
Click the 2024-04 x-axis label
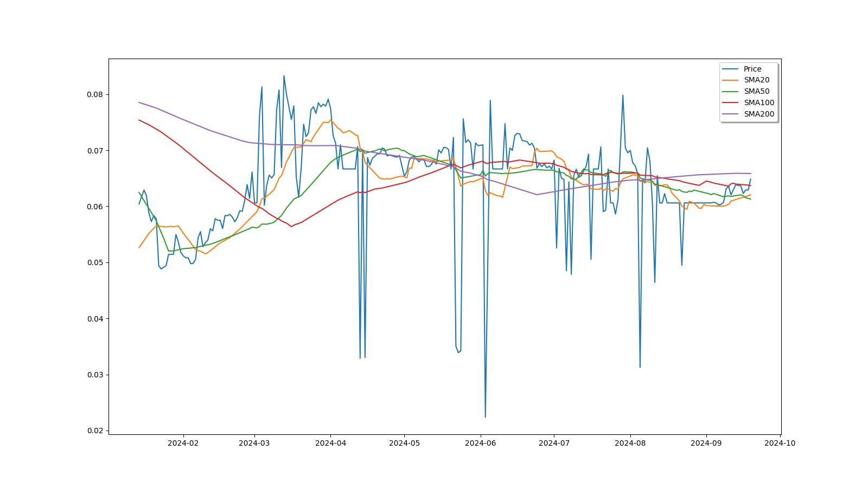pyautogui.click(x=330, y=443)
